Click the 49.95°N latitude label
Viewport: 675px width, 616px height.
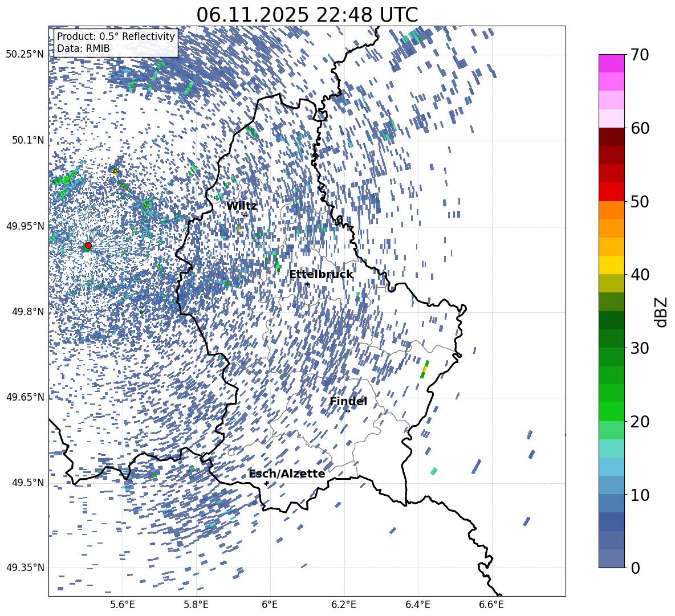(25, 226)
